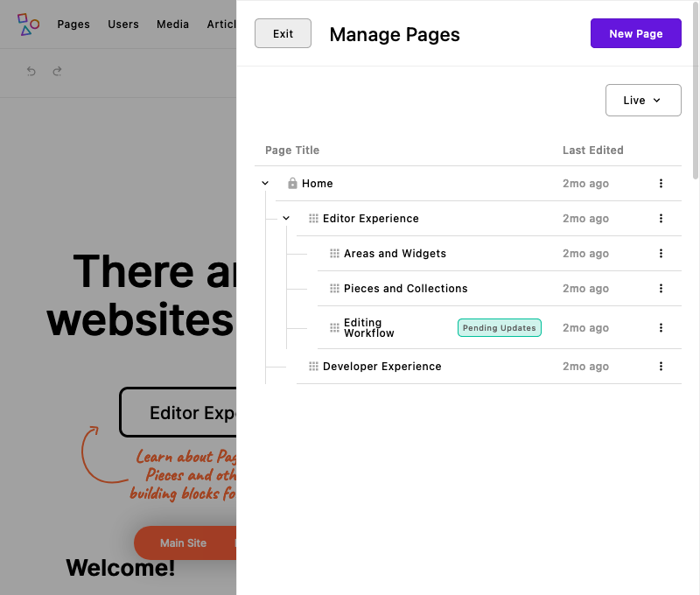The width and height of the screenshot is (700, 595).
Task: Click the lock icon next to Home
Action: (x=291, y=183)
